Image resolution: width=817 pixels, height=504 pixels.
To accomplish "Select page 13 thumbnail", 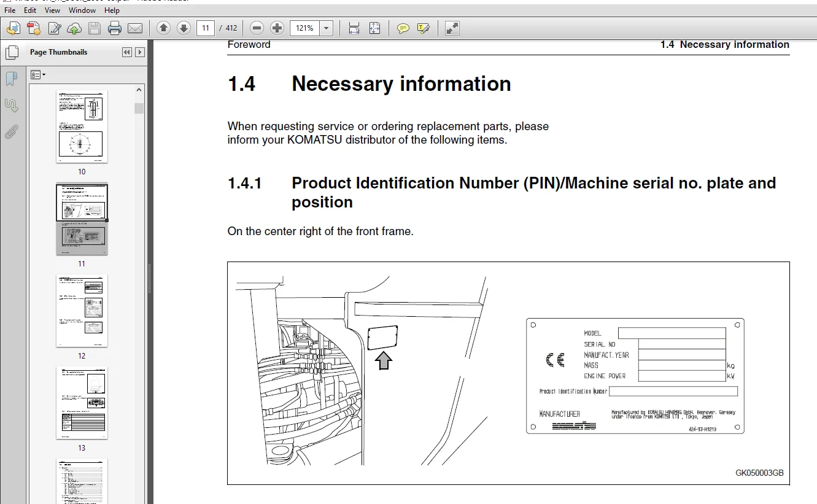I will coord(82,403).
